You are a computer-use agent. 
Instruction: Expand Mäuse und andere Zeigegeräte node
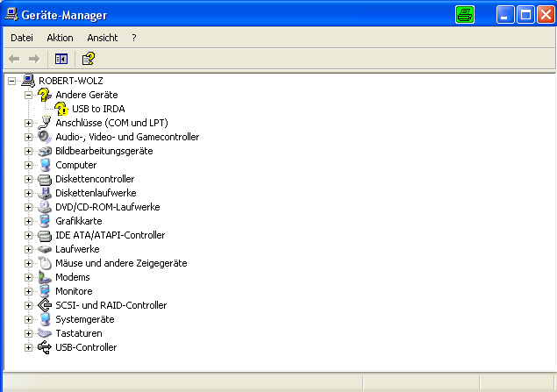(x=28, y=263)
